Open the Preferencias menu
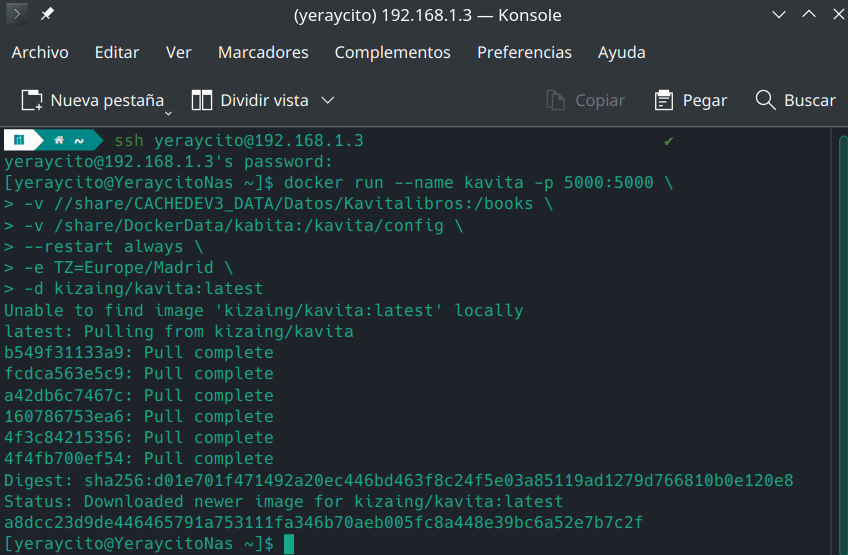This screenshot has width=848, height=555. (x=524, y=52)
